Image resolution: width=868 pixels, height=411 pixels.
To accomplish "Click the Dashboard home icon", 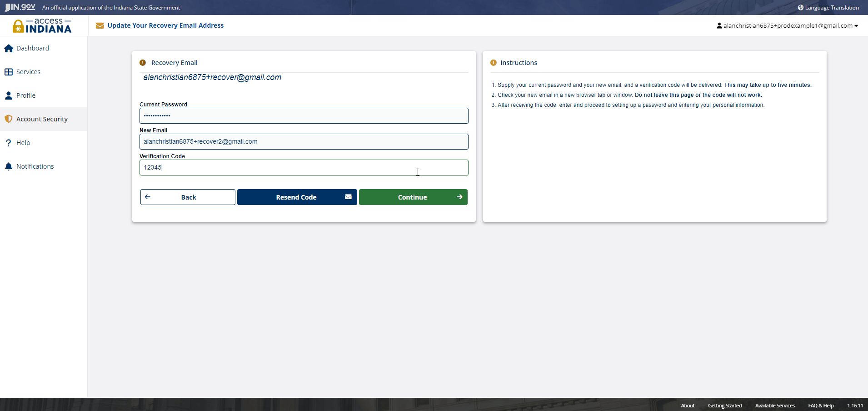I will click(9, 48).
